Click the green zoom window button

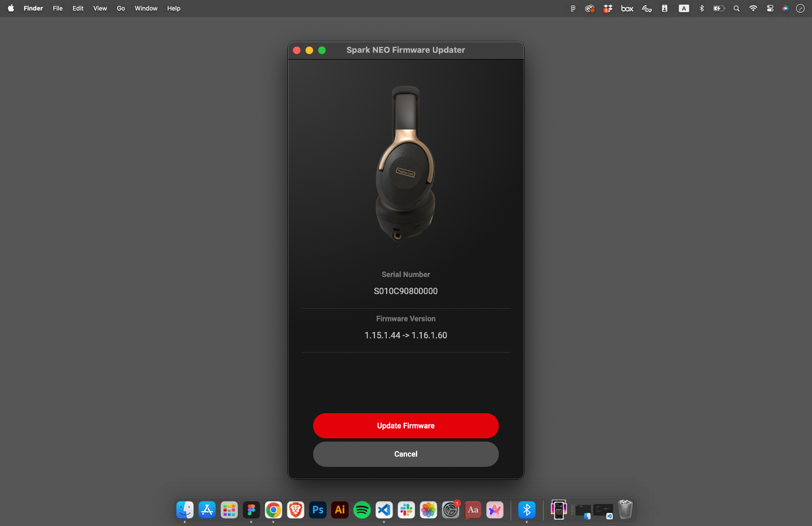(x=322, y=50)
